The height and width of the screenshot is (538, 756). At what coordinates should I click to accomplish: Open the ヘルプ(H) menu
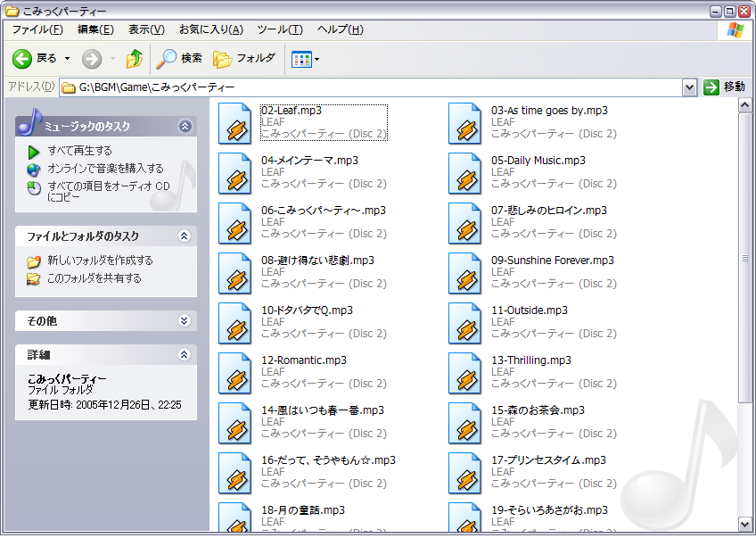pos(340,30)
